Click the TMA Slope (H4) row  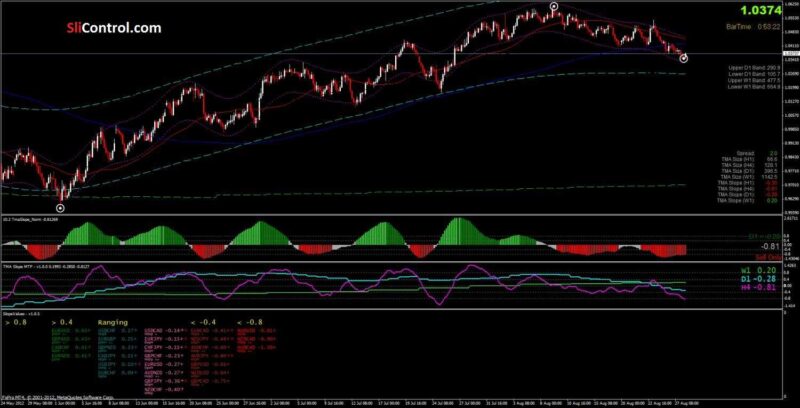[x=748, y=189]
